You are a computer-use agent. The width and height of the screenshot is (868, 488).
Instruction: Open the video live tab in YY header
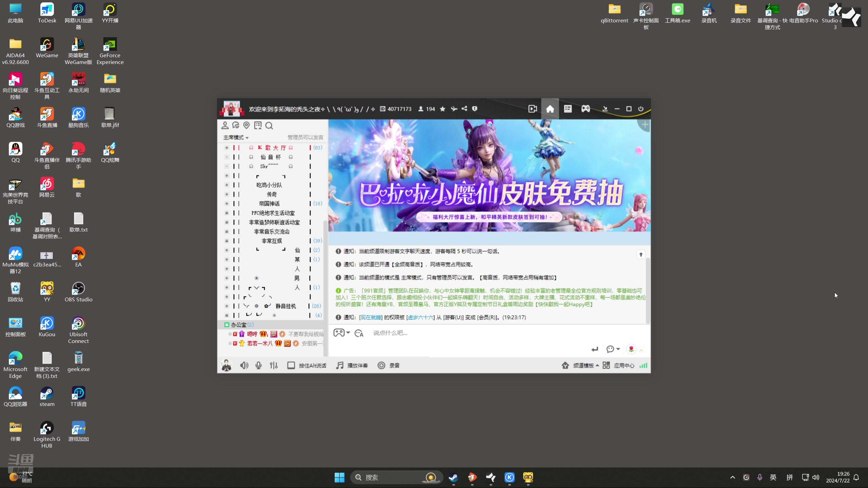point(532,109)
